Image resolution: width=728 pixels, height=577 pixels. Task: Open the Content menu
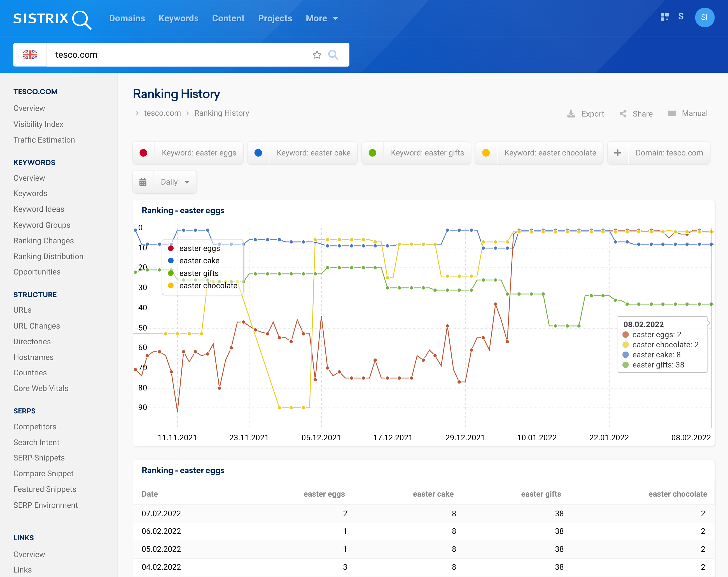[x=228, y=18]
